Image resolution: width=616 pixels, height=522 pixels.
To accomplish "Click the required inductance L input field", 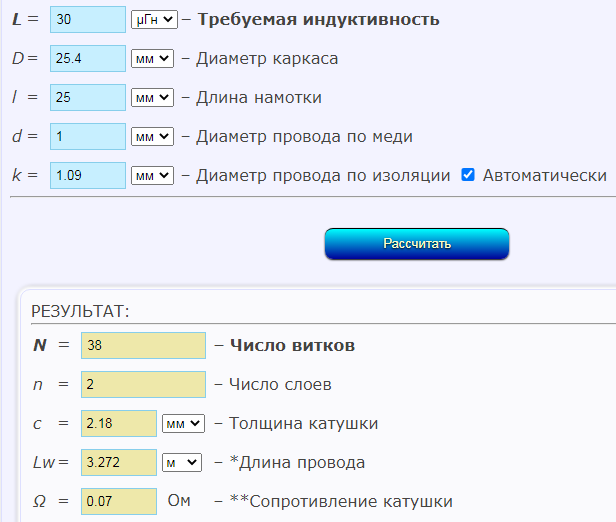I will click(x=86, y=19).
